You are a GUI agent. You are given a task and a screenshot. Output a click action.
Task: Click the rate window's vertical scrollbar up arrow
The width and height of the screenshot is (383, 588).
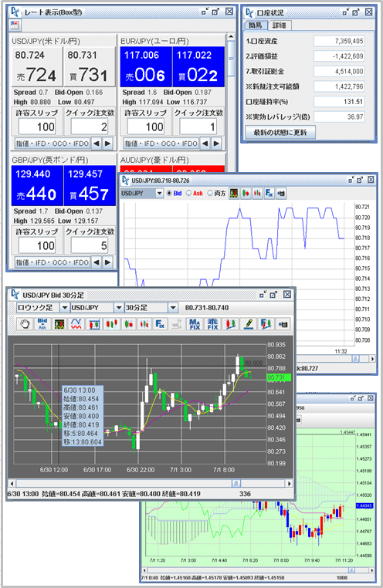coord(231,37)
